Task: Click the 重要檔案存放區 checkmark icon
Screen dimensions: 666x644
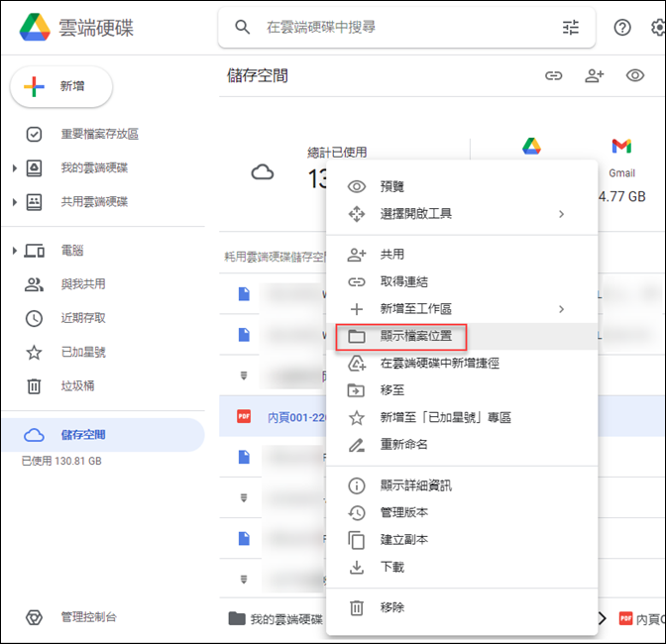Action: click(34, 134)
